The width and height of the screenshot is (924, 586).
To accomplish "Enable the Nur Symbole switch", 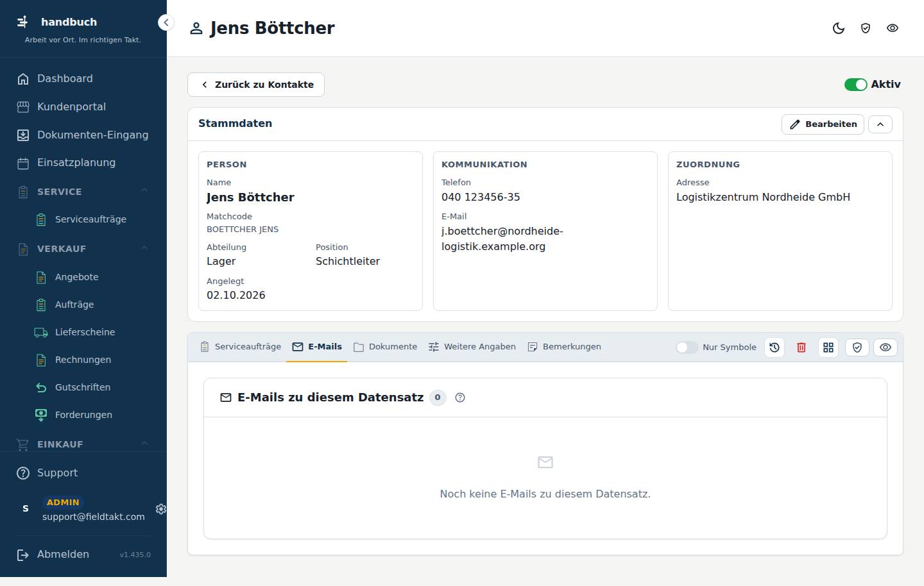I will (687, 347).
